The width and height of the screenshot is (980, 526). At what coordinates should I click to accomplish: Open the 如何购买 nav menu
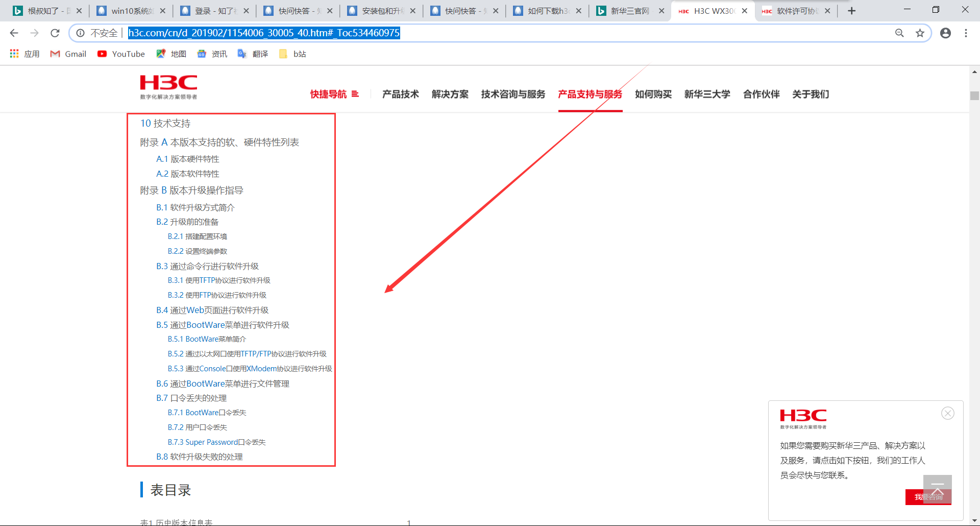click(653, 94)
